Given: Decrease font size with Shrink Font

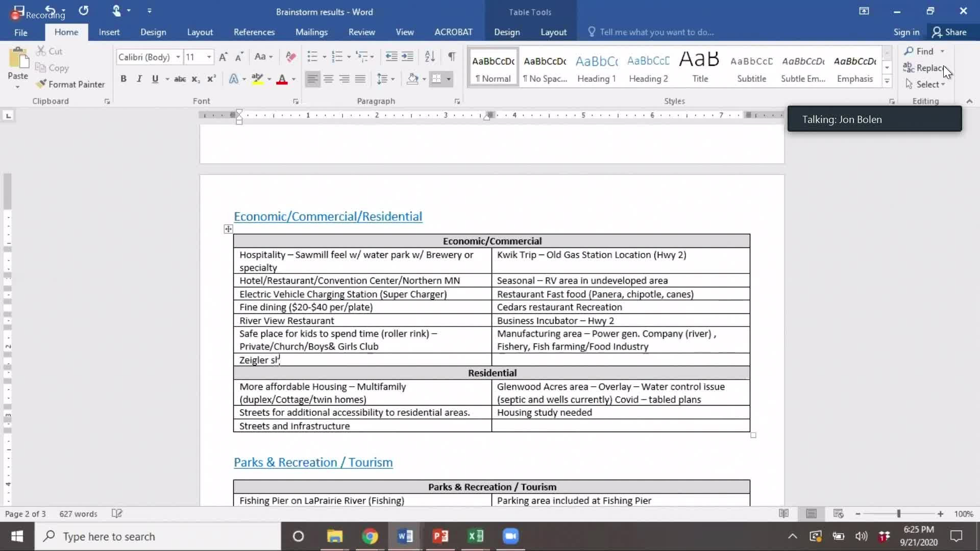Looking at the screenshot, I should coord(239,57).
